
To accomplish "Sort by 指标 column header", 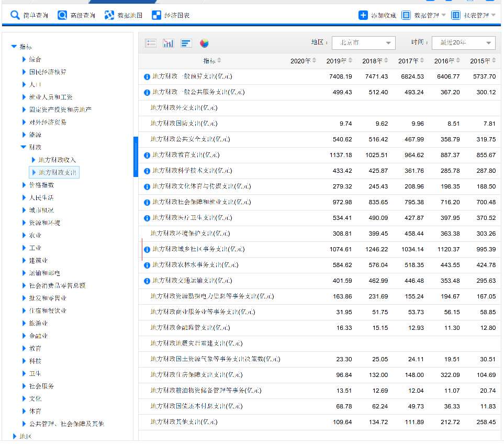I will tap(212, 60).
